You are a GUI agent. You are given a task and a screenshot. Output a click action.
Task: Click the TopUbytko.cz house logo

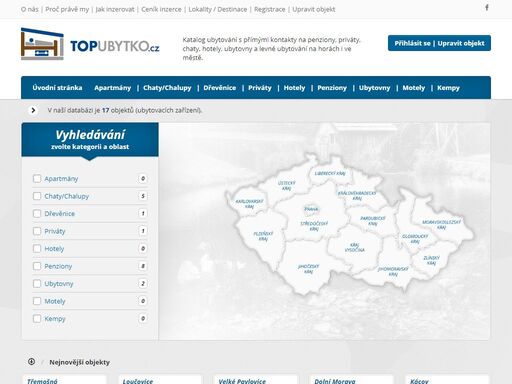42,44
